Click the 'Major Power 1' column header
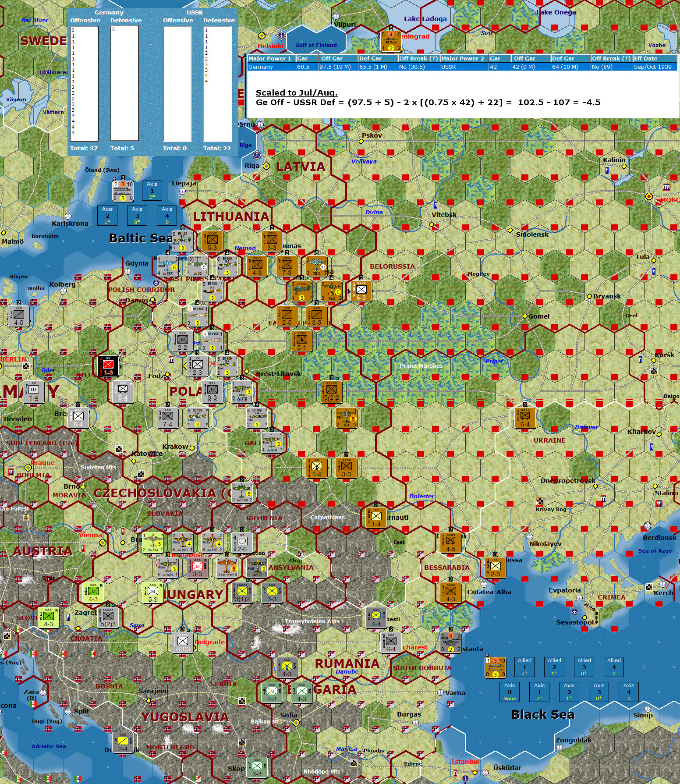The width and height of the screenshot is (680, 784). (271, 58)
